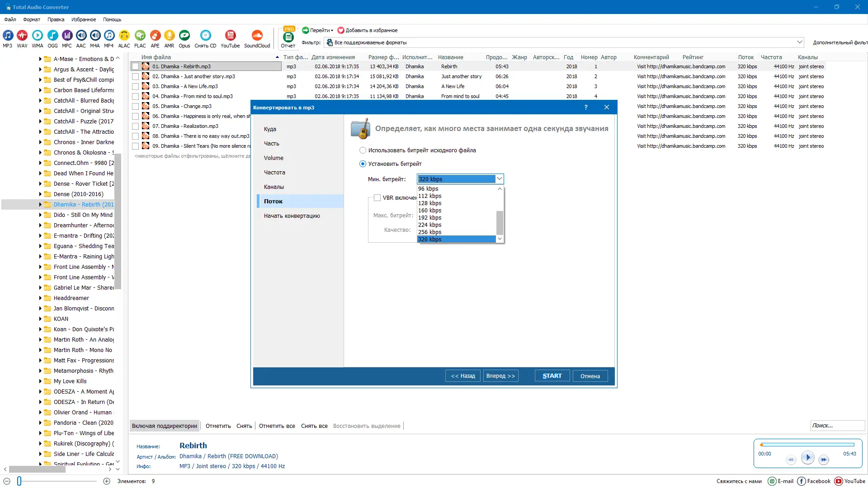Open the YouTube download icon

tap(230, 36)
